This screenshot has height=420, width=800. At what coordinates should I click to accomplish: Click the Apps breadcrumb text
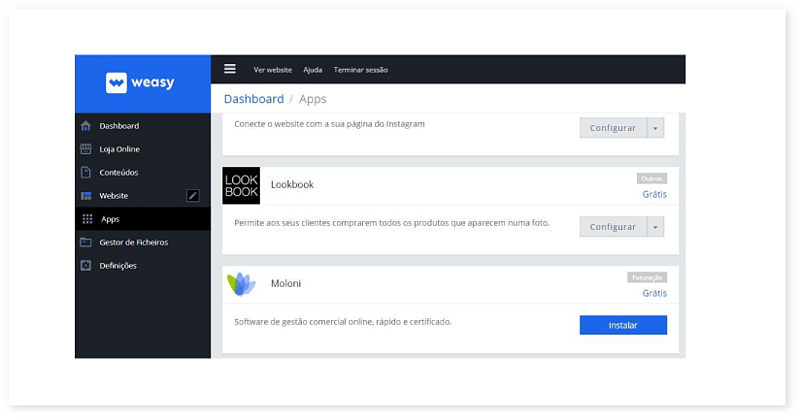point(313,99)
